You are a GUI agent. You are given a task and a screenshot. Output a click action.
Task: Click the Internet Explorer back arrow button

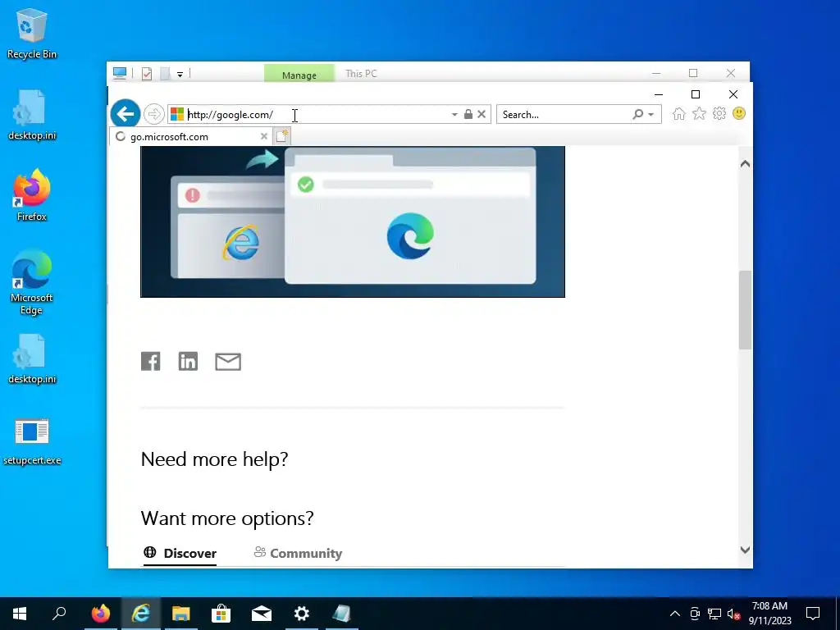(126, 114)
